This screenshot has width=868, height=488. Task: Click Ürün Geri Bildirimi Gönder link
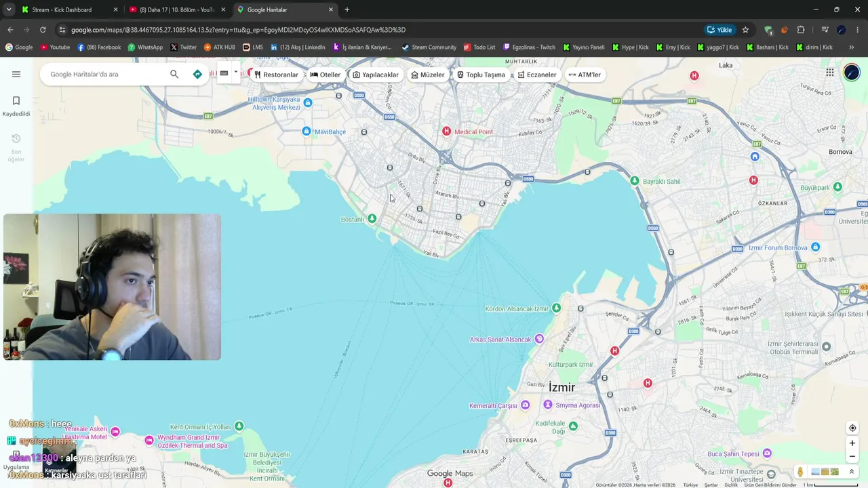(x=770, y=485)
